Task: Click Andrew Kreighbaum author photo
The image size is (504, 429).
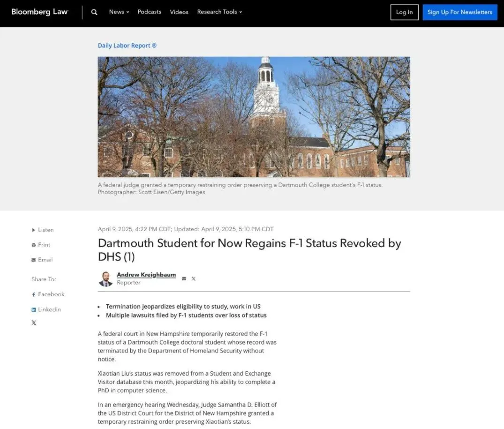Action: pyautogui.click(x=105, y=278)
